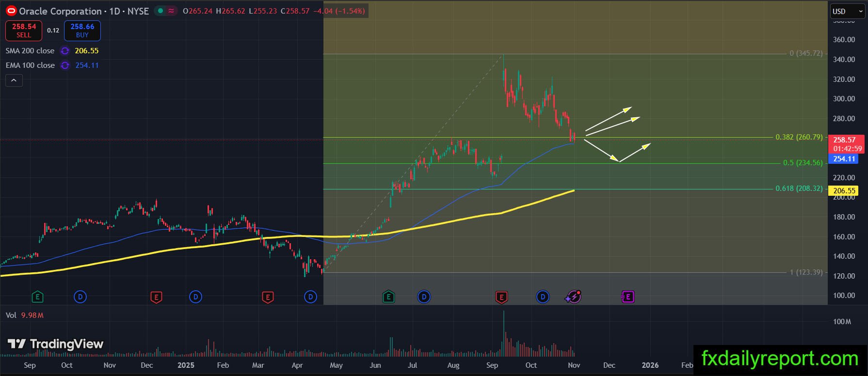Screen dimensions: 868x376
Task: Open the purple upcoming earnings marker in December
Action: 627,297
